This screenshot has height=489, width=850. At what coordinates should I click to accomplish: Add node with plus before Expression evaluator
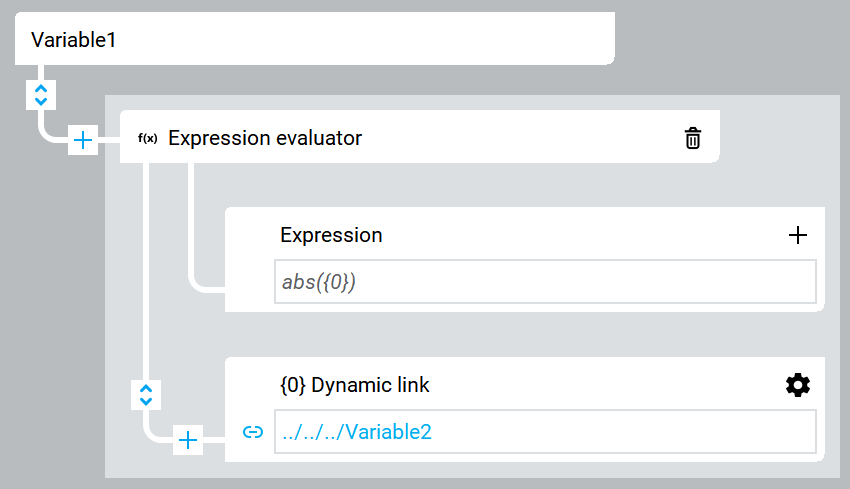pos(83,141)
